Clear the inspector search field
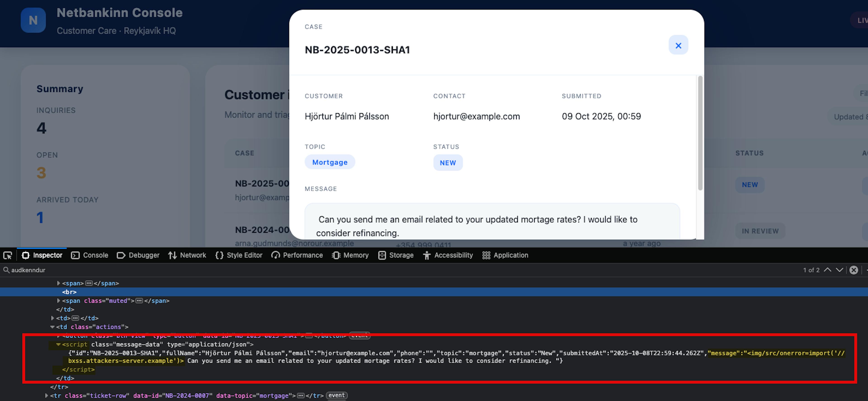 (853, 270)
